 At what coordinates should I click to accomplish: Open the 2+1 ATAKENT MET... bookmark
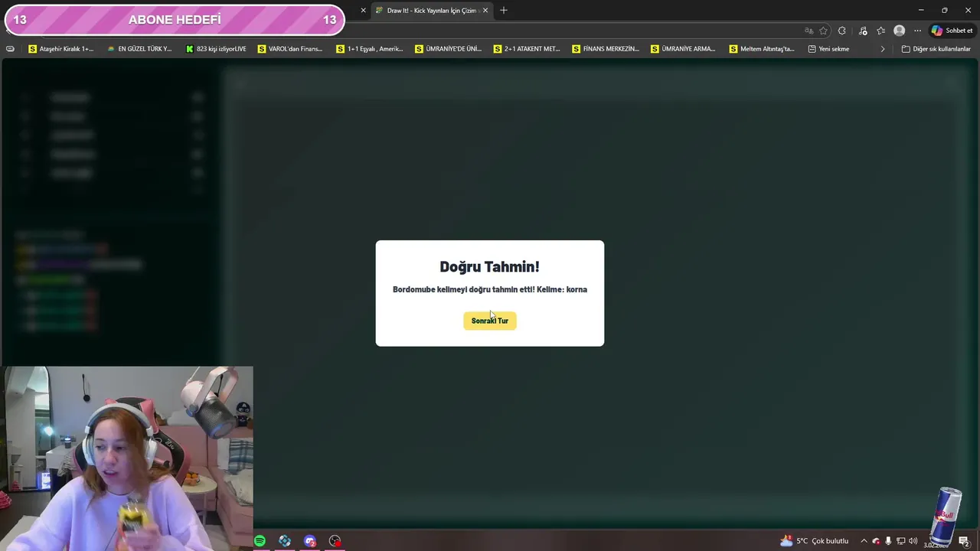[x=527, y=49]
